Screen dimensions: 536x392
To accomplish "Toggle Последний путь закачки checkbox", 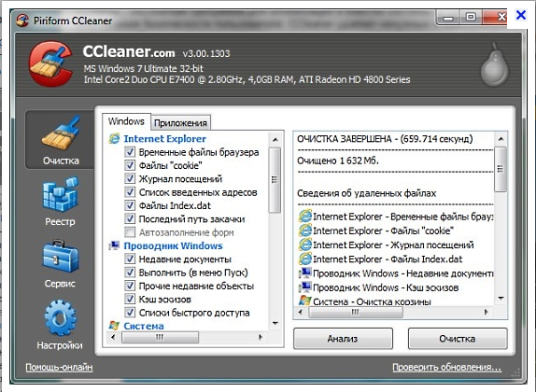I will point(130,218).
